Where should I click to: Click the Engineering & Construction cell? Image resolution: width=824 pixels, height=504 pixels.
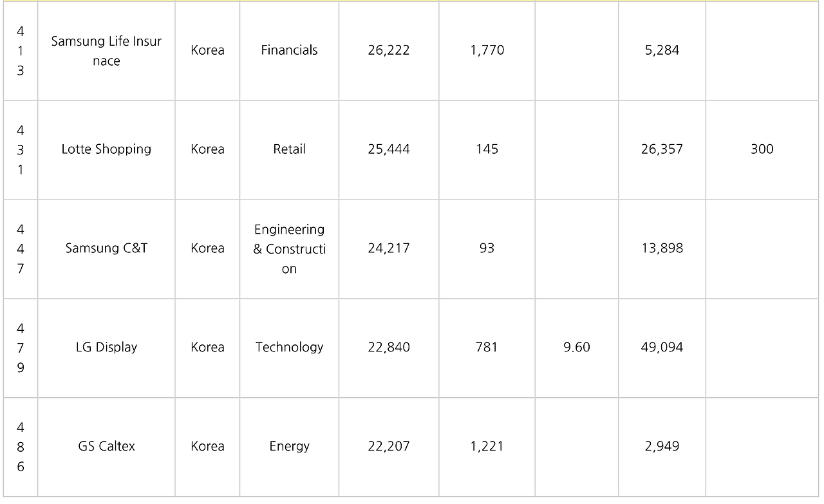tap(289, 248)
